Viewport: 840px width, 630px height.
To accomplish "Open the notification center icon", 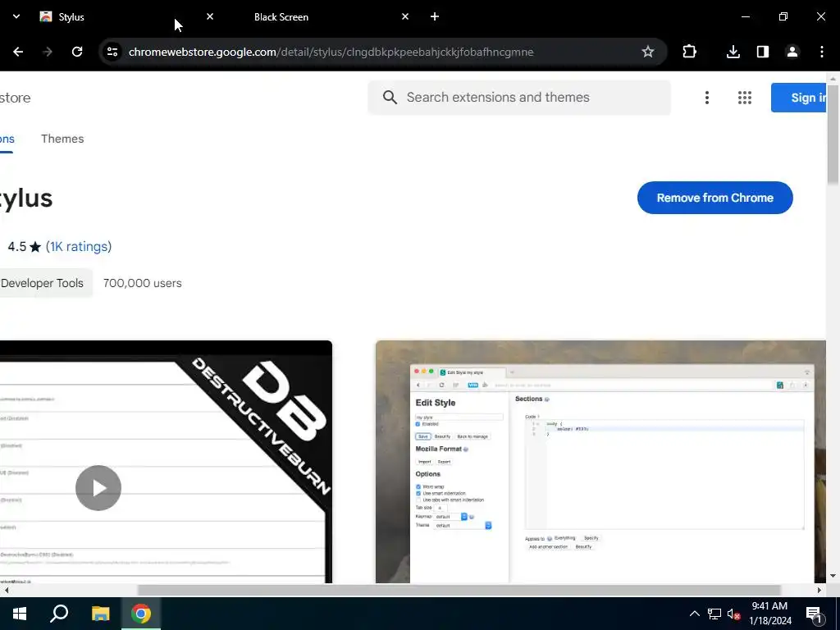I will pyautogui.click(x=814, y=614).
